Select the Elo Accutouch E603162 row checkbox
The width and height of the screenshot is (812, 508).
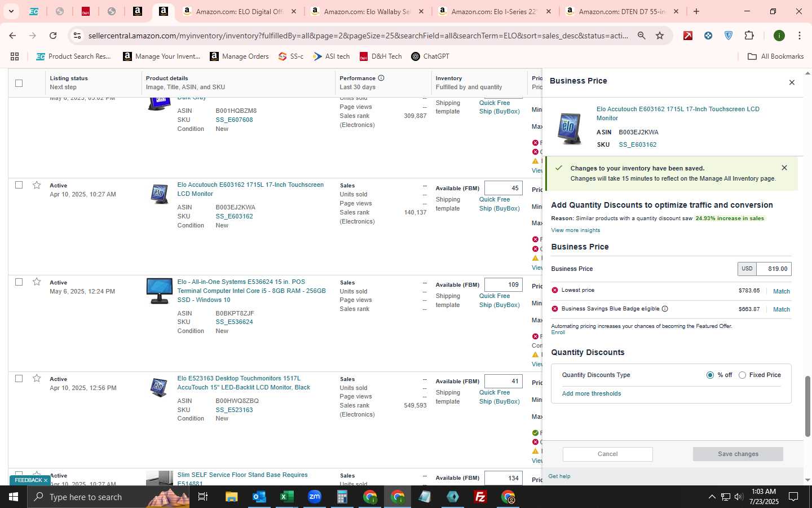tap(19, 185)
